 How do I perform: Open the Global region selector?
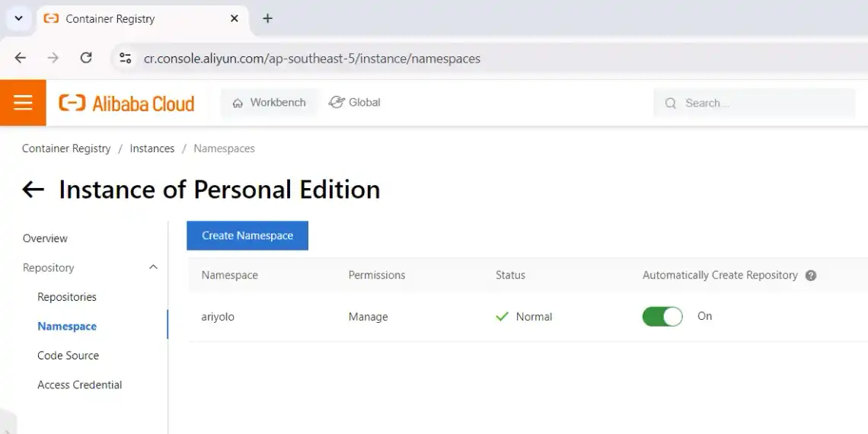(x=354, y=103)
